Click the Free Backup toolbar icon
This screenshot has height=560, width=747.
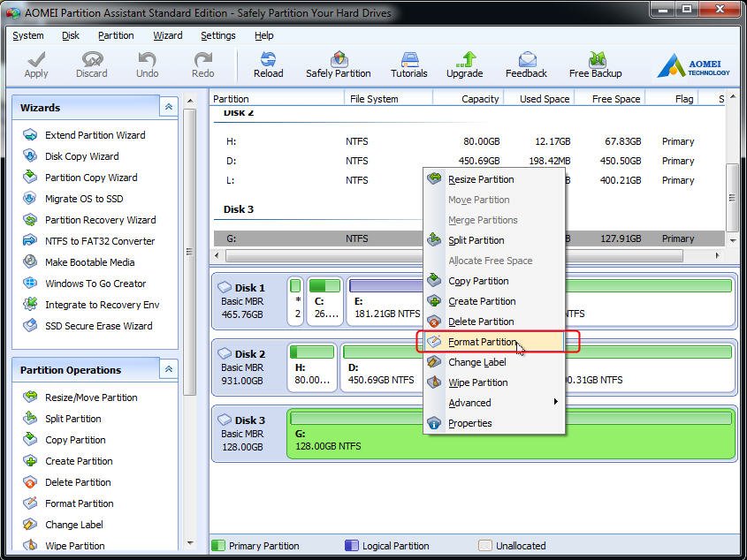595,64
